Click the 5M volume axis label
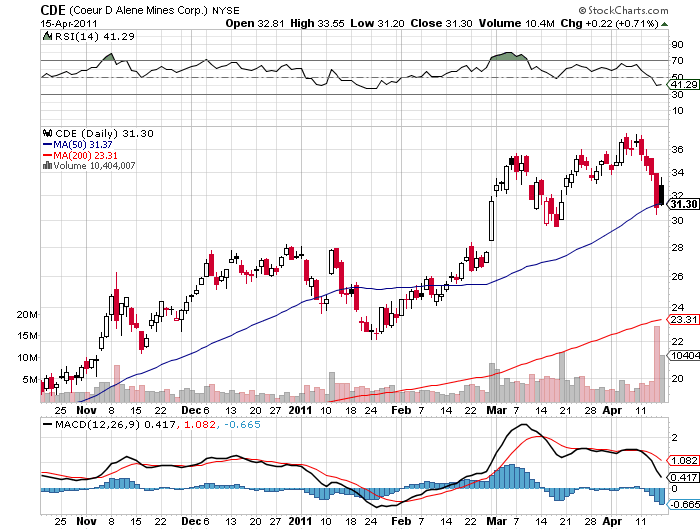Screen dimensions: 700x530 click(30, 380)
